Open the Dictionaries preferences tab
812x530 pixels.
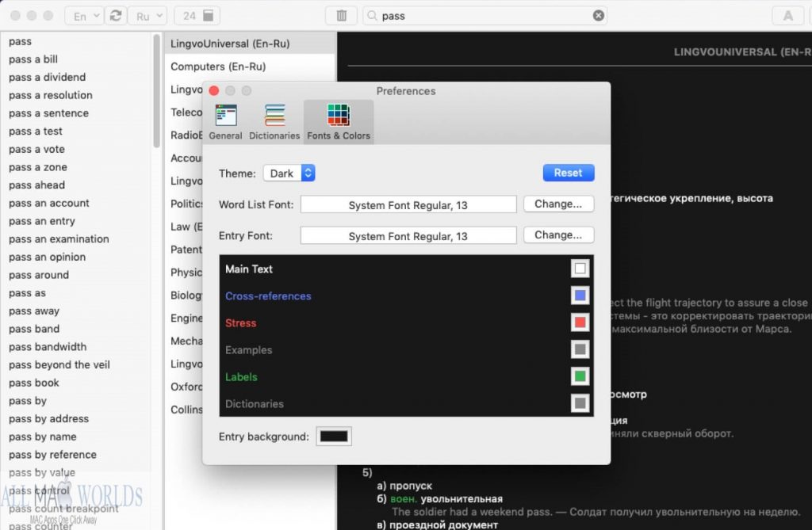pyautogui.click(x=274, y=122)
